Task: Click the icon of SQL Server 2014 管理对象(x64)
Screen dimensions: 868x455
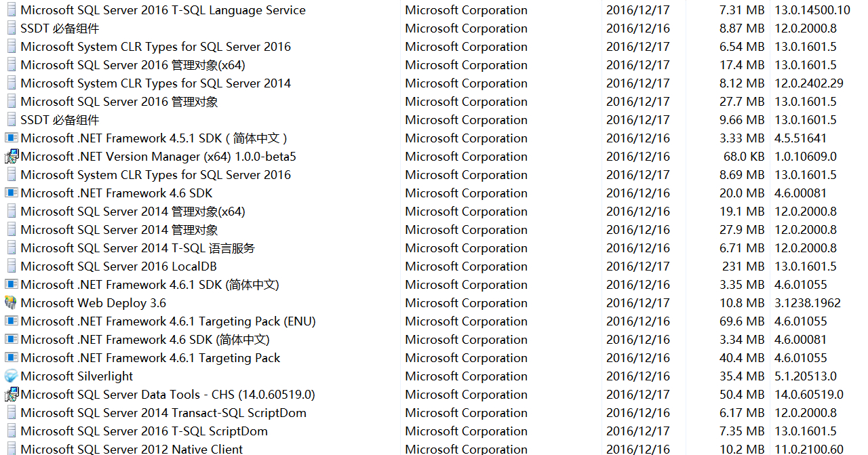Action: (11, 211)
